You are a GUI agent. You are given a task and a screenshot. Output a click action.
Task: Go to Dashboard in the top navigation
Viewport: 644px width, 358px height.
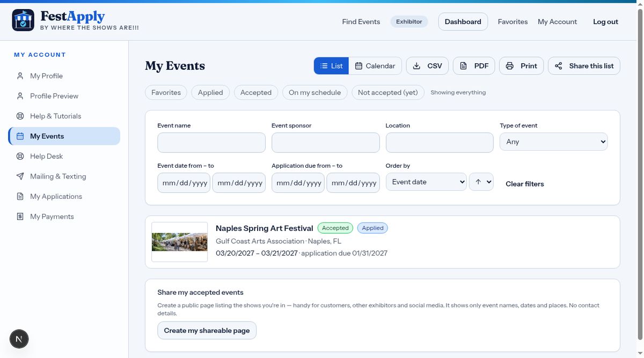coord(463,22)
